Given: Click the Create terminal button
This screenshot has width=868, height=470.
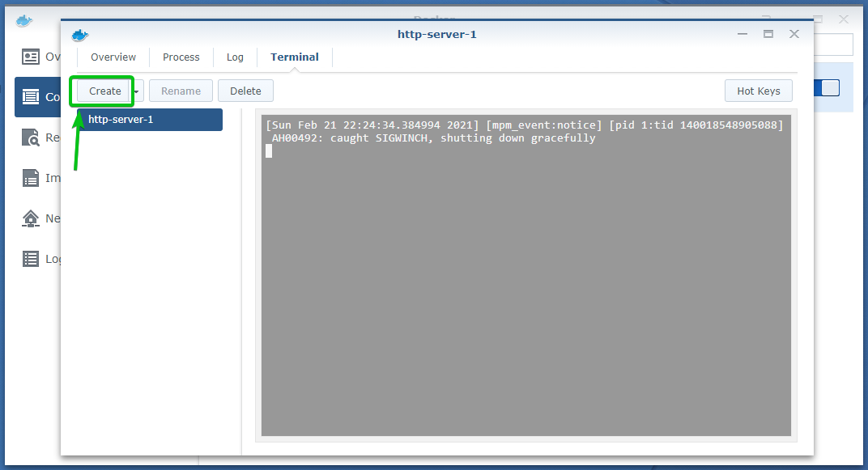Looking at the screenshot, I should point(104,91).
